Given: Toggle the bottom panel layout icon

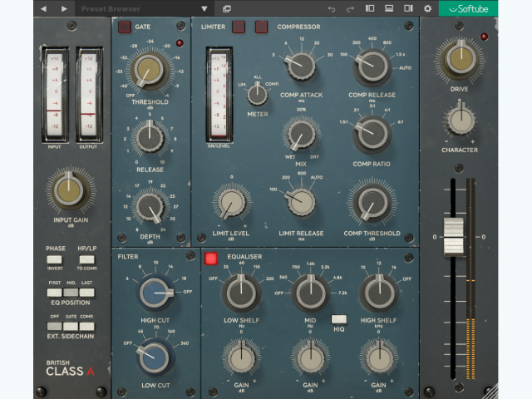Looking at the screenshot, I should 389,8.
